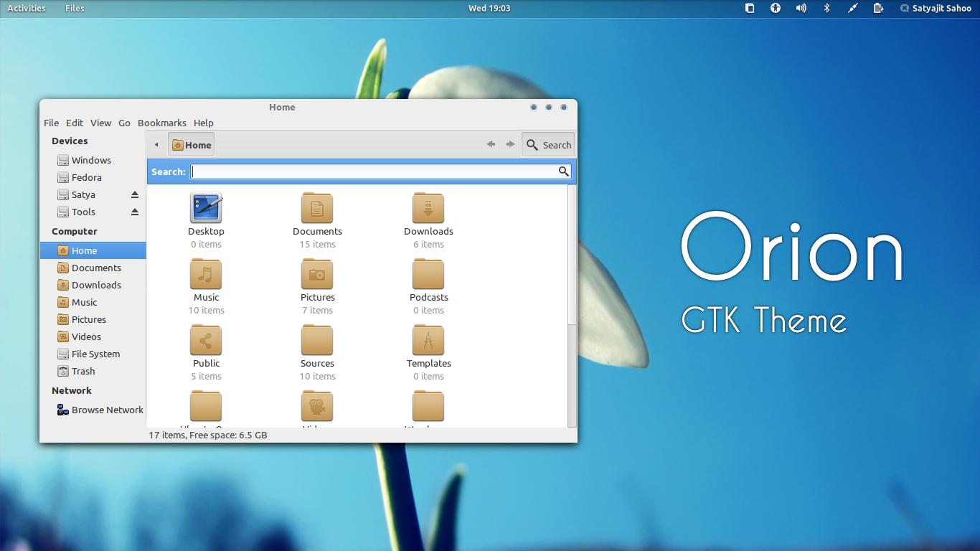Click Browse Network in the sidebar
The width and height of the screenshot is (980, 551).
(106, 410)
